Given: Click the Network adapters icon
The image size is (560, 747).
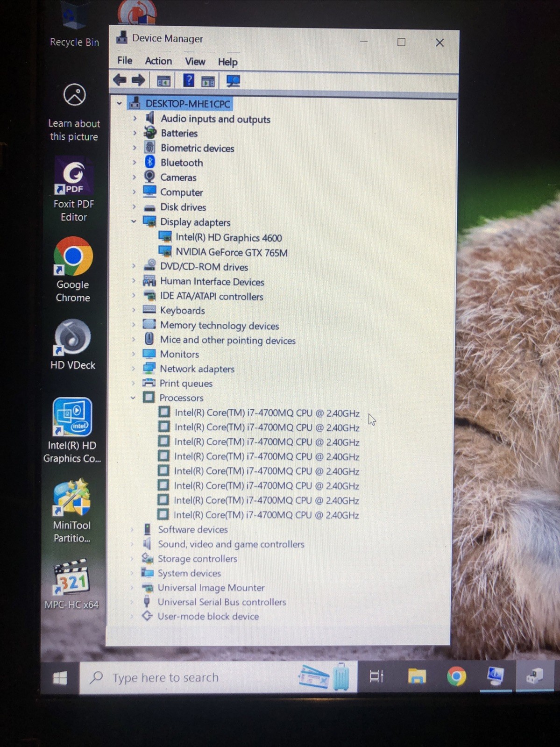Looking at the screenshot, I should (149, 368).
